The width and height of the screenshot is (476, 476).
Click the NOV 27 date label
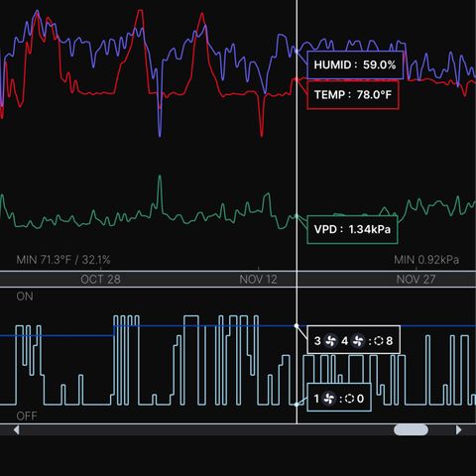416,280
